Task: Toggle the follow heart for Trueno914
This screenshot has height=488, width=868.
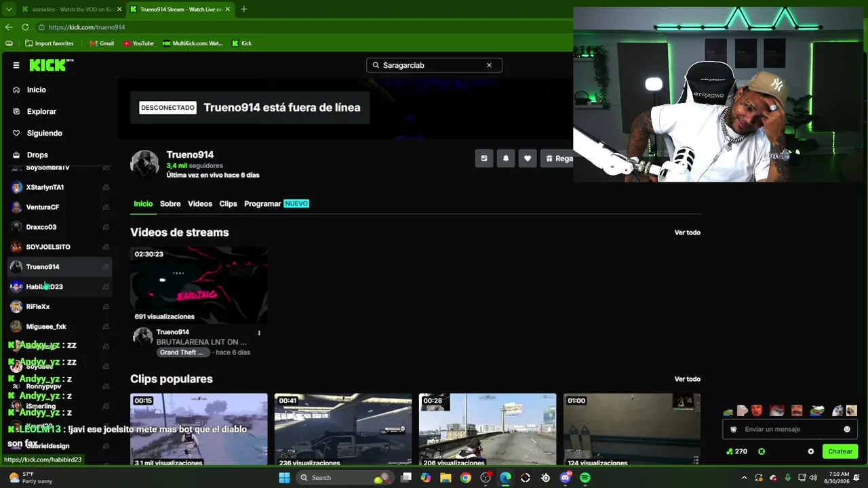Action: [528, 159]
